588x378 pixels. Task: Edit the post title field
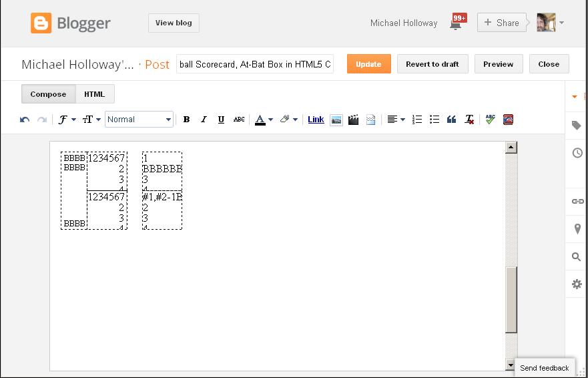(255, 64)
